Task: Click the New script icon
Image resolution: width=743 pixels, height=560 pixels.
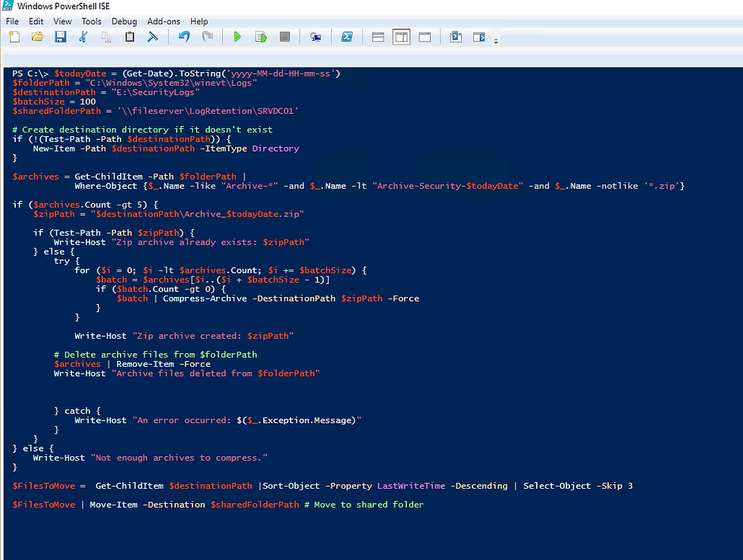Action: tap(14, 37)
